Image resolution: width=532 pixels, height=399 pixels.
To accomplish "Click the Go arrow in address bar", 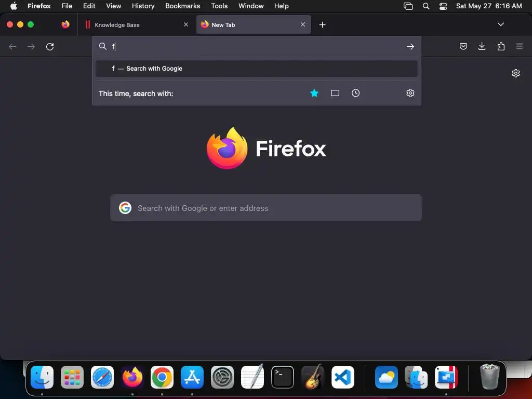I will [410, 46].
